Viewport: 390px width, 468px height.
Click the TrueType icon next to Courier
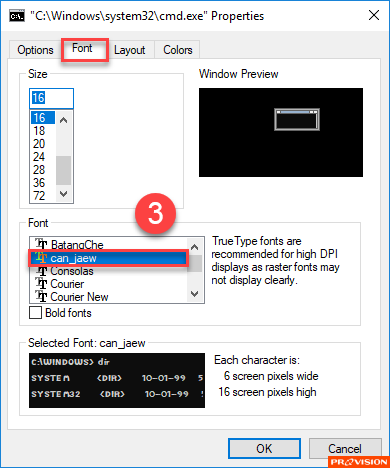coord(41,284)
